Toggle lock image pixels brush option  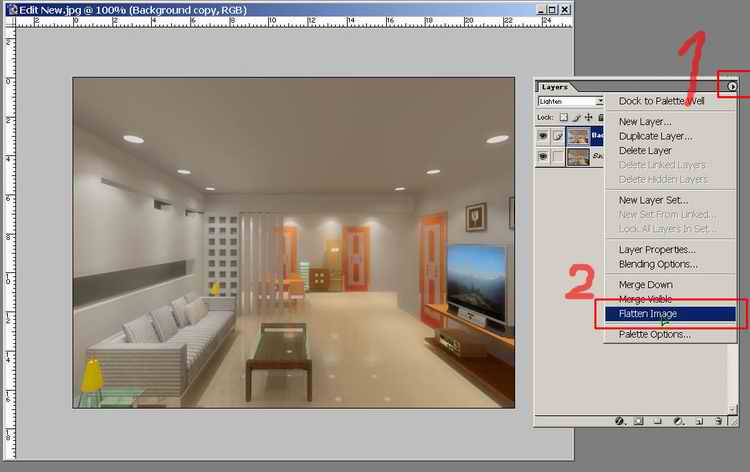(x=576, y=117)
